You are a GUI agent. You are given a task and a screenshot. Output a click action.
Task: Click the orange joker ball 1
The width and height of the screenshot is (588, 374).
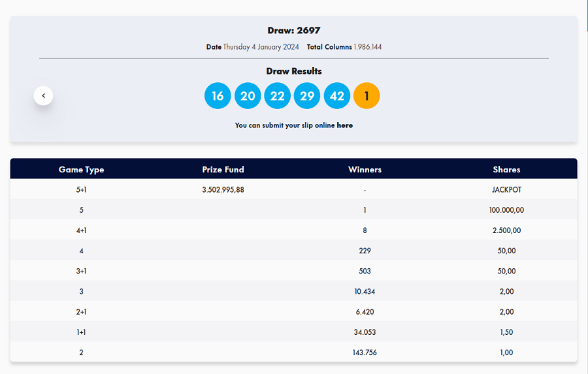367,95
